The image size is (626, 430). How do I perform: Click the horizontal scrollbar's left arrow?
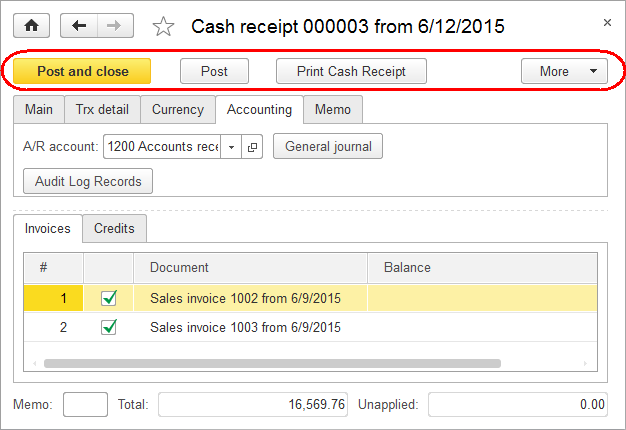pos(35,363)
